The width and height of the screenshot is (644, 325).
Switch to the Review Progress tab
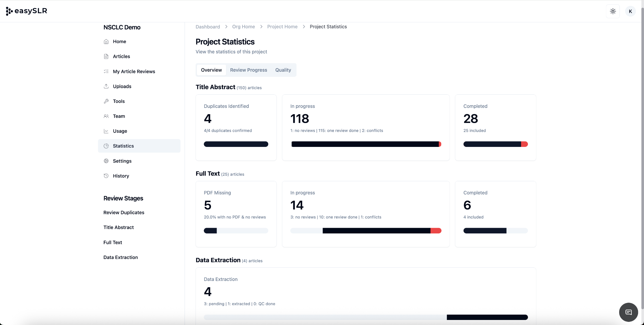tap(248, 70)
